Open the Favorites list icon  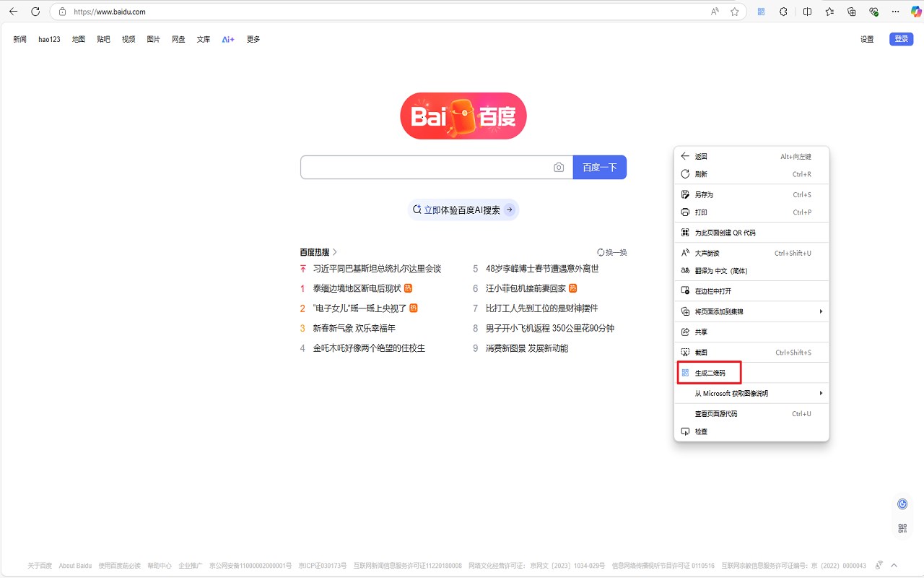click(x=829, y=12)
